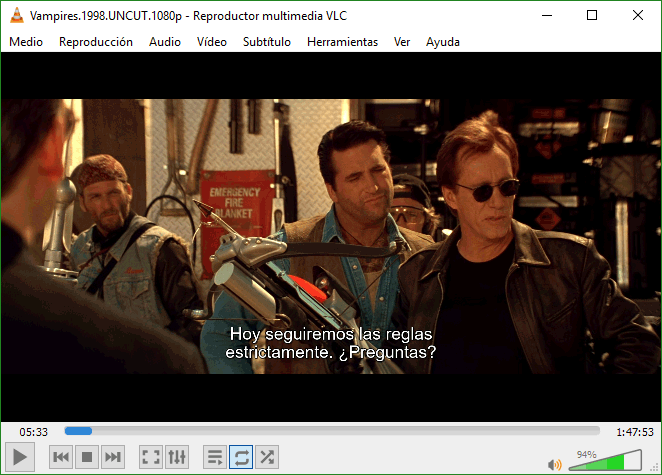
Task: Mute audio via the speaker icon
Action: (554, 465)
